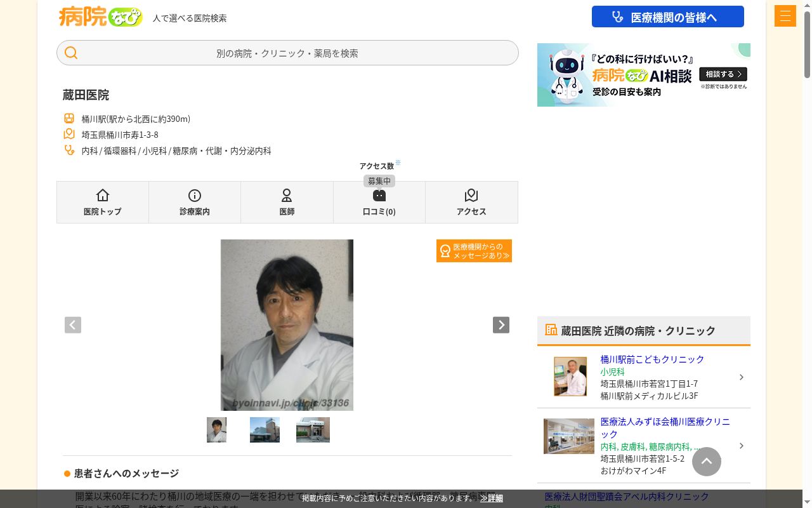Open 医療法人財団聖蹟会アベル内科クリニック link
Viewport: 812px width, 508px height.
[627, 497]
